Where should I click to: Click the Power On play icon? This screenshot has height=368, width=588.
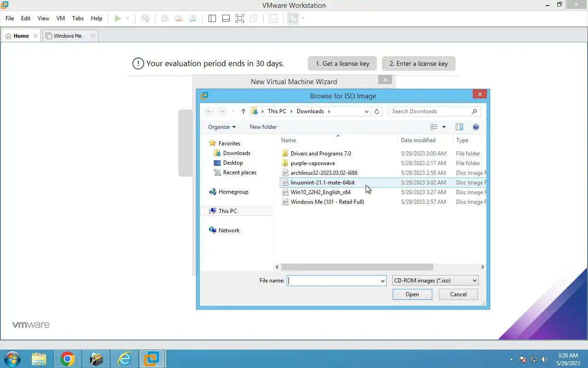(x=118, y=18)
